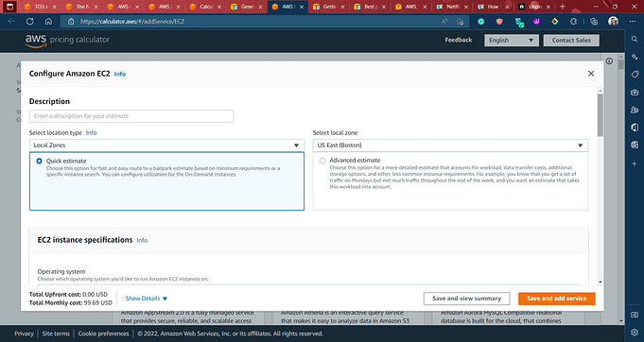
Task: Open the tab actions menu icon
Action: [9, 7]
